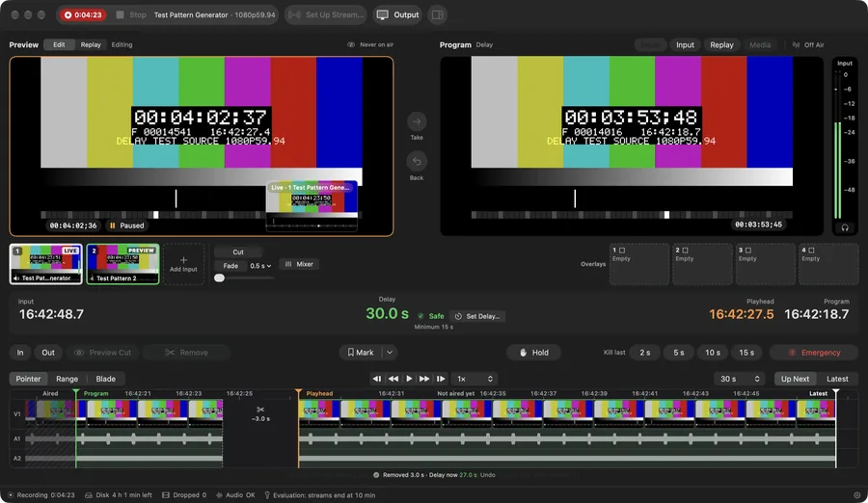Add a Mark bookmark
This screenshot has height=503, width=868.
point(361,353)
